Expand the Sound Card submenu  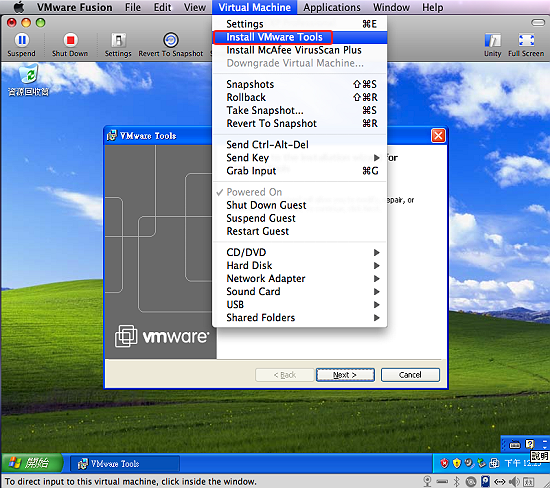(300, 291)
